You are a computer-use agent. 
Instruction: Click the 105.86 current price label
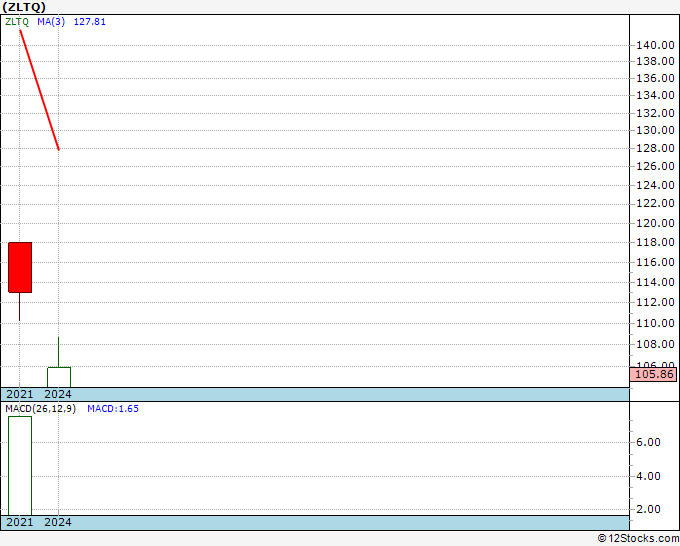pos(654,374)
